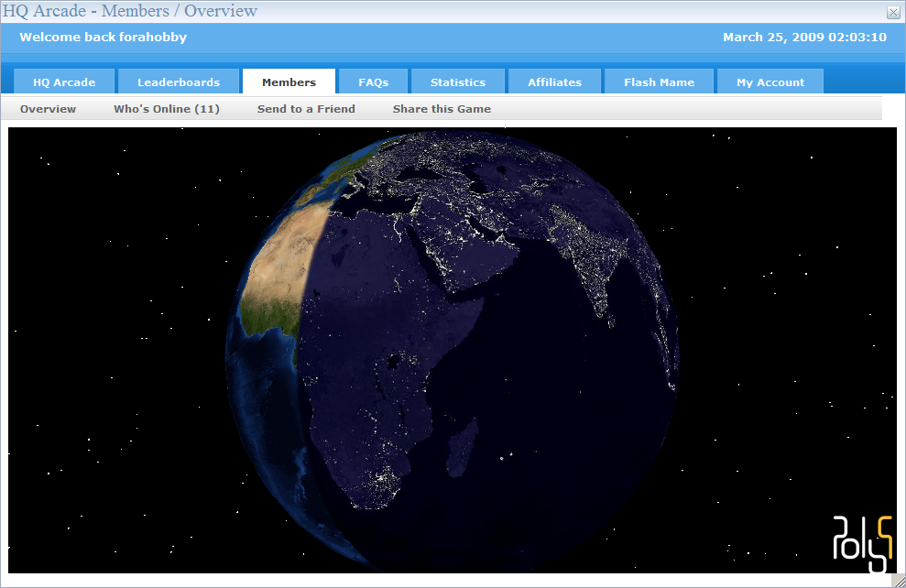This screenshot has width=906, height=588.
Task: Close the HQ Arcade window
Action: pos(893,12)
